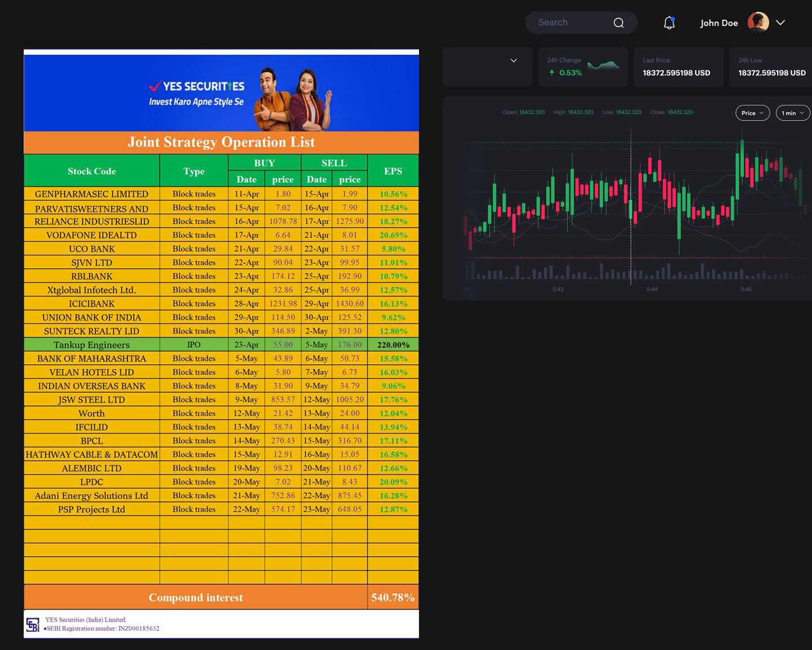This screenshot has height=650, width=812.
Task: Select the Last Price stat card
Action: click(678, 67)
